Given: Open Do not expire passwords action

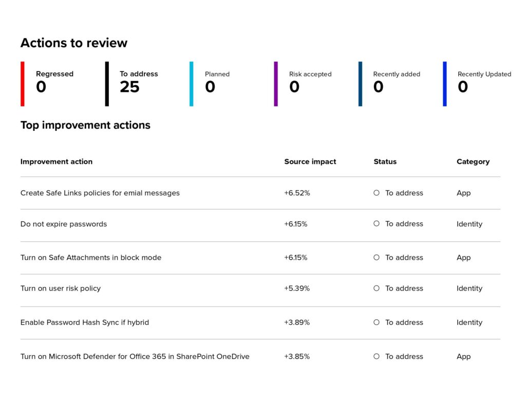Looking at the screenshot, I should coord(64,224).
